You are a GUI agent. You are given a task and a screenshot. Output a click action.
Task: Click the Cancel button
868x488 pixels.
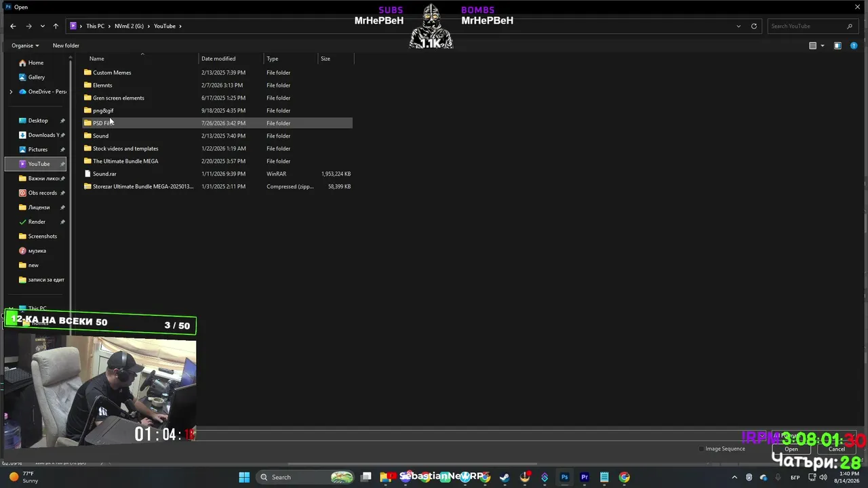tap(837, 449)
